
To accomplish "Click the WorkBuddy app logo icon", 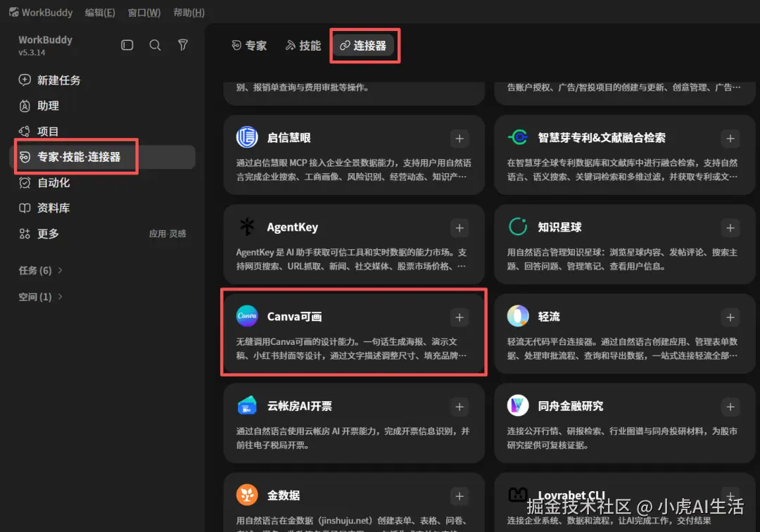I will [13, 12].
